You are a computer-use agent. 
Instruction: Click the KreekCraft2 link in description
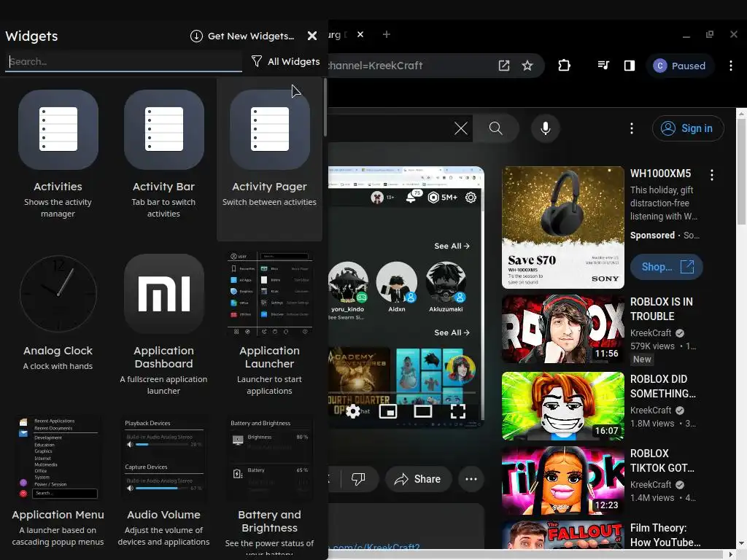click(x=376, y=548)
